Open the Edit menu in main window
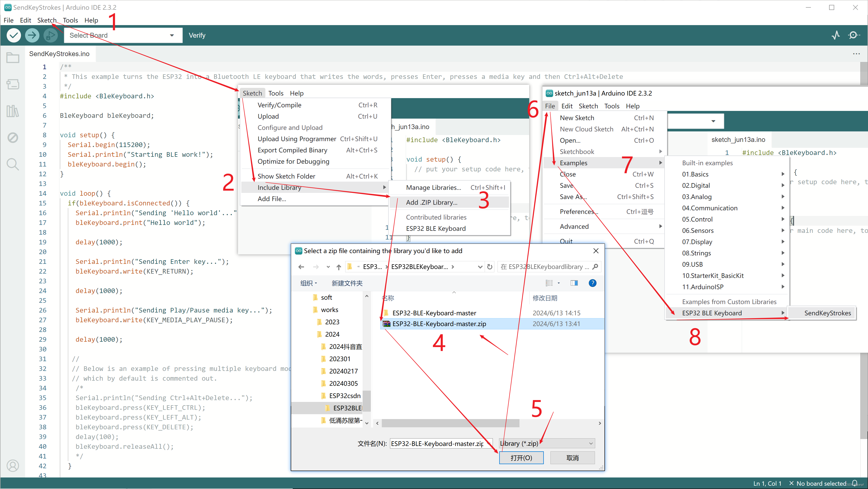Screen dimensions: 868x489 (x=25, y=20)
